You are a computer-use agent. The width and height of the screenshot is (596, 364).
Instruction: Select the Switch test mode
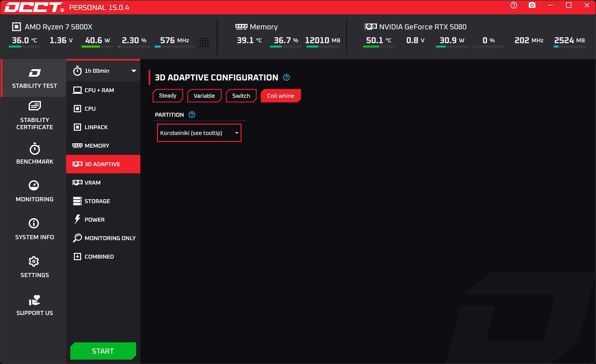tap(241, 96)
